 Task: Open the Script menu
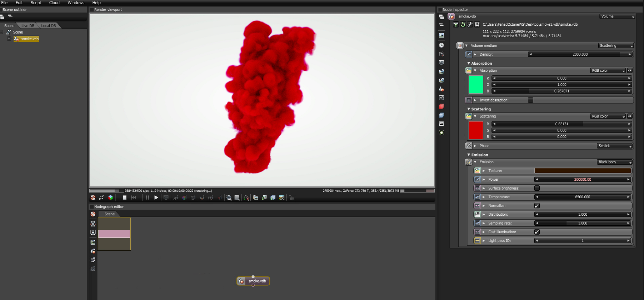click(x=36, y=2)
